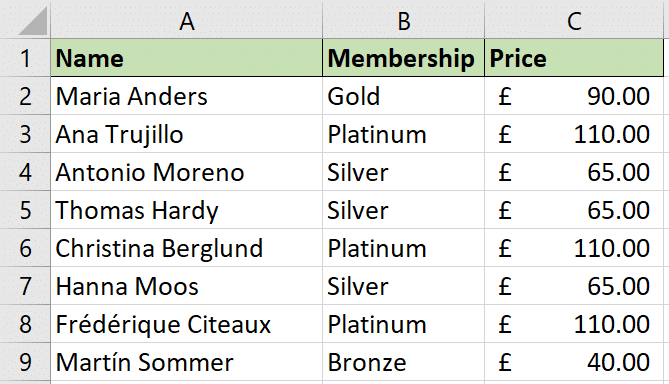Select the 40.00 price cell
Viewport: 669px width, 384px height.
click(x=574, y=362)
